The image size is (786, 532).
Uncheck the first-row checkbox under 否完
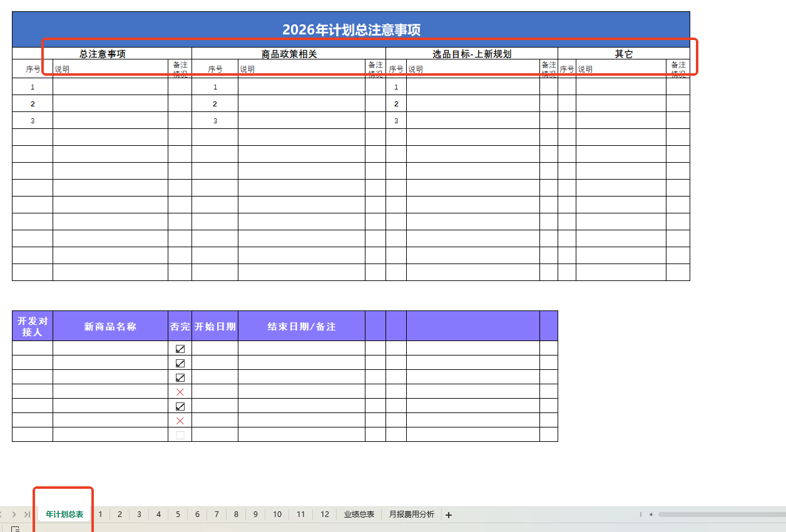pyautogui.click(x=180, y=349)
